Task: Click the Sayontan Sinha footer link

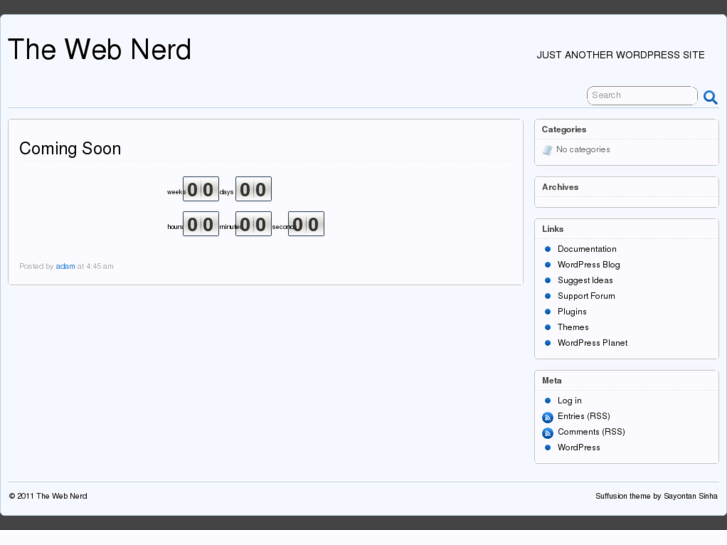Action: point(690,496)
